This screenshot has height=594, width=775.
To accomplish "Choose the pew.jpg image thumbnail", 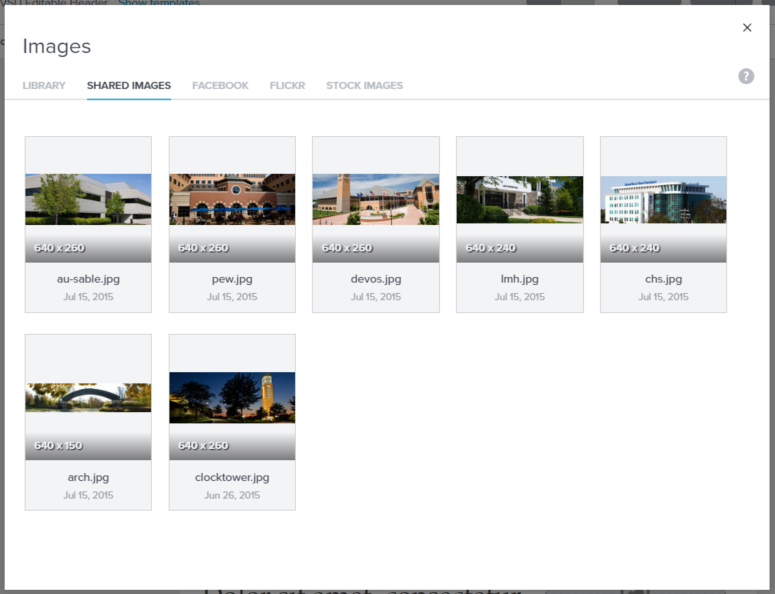I will coord(232,199).
